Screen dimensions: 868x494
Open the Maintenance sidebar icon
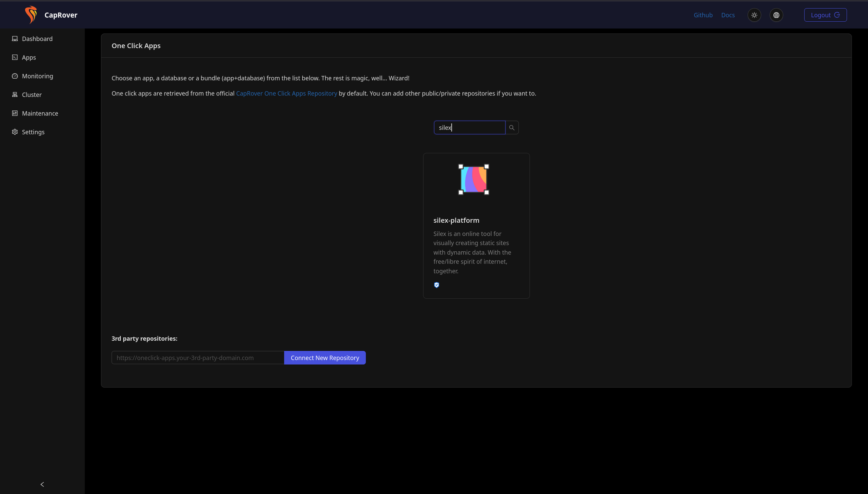(x=15, y=113)
